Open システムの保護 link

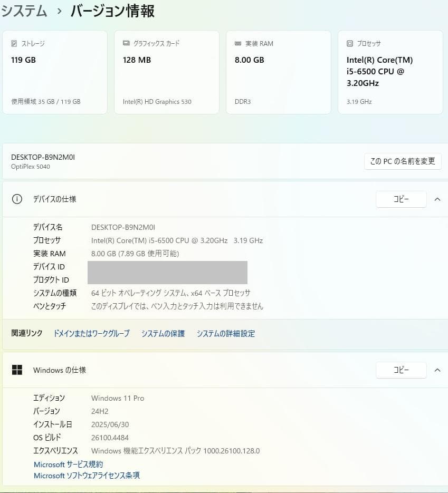(163, 334)
